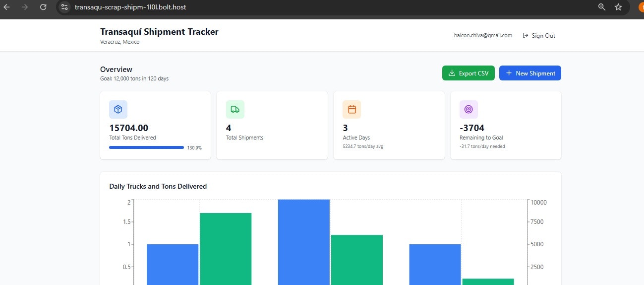Click the 130.9% progress value

pyautogui.click(x=194, y=148)
